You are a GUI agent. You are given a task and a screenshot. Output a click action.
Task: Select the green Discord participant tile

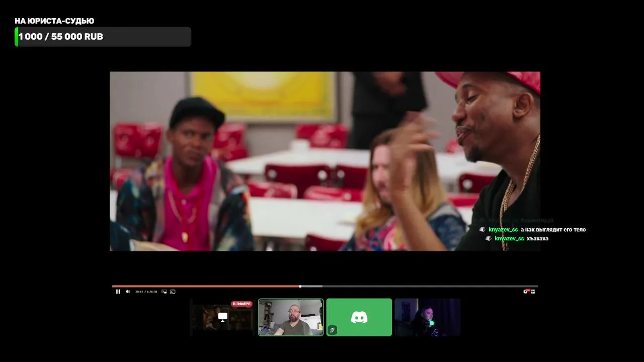(359, 317)
